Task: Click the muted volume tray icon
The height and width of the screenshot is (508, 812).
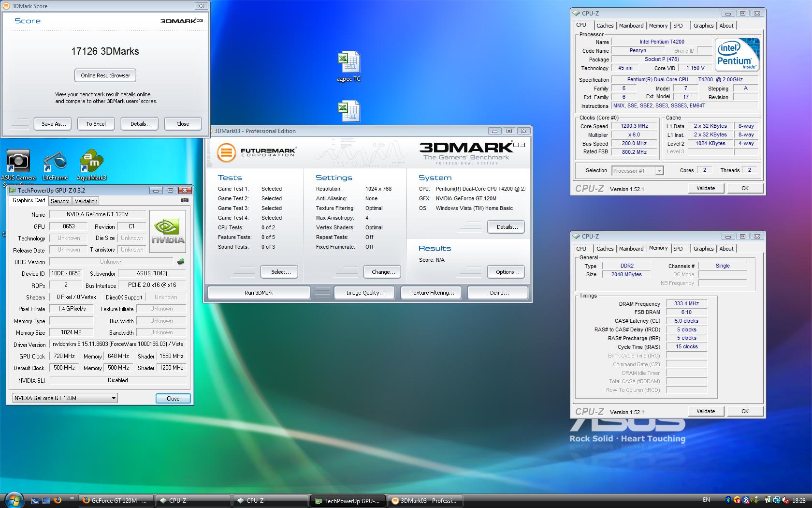Action: [785, 500]
